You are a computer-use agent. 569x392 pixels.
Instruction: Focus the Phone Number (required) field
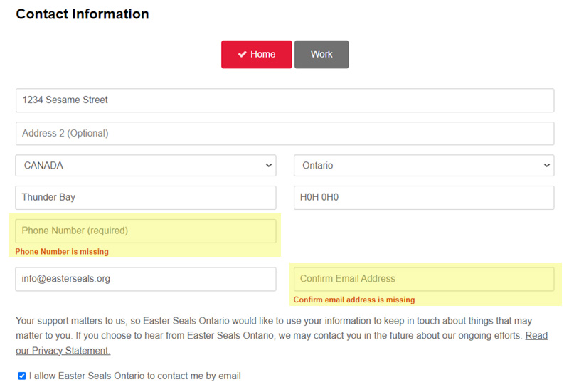coord(145,231)
